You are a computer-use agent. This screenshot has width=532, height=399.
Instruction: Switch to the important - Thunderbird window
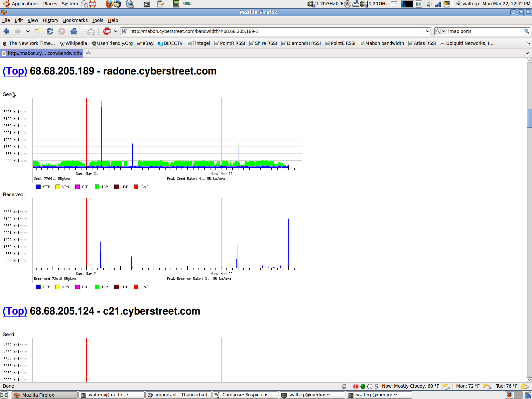tap(178, 395)
